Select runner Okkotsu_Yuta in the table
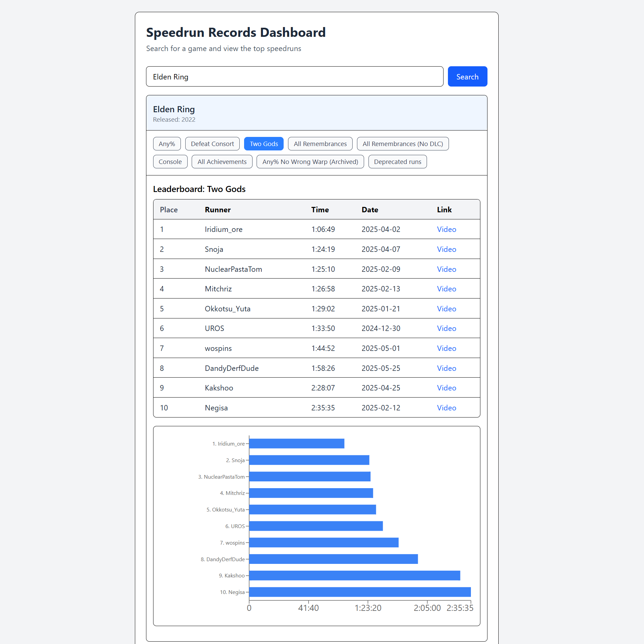The height and width of the screenshot is (644, 644). 228,309
